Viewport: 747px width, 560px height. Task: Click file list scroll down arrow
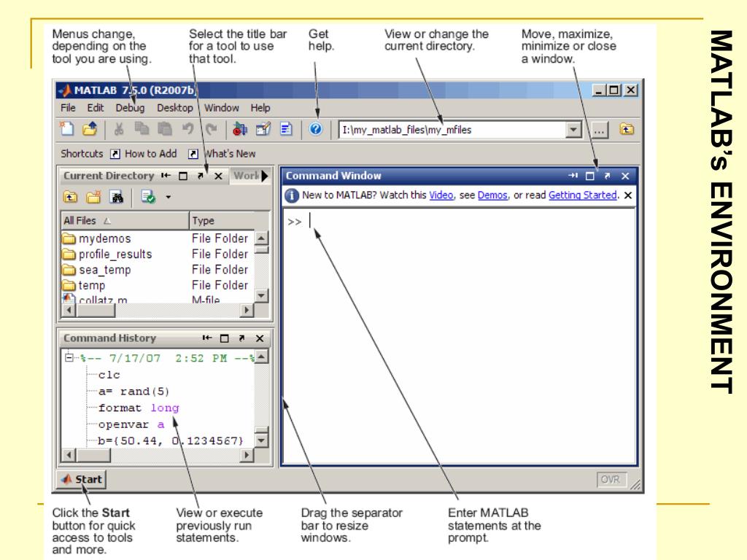(x=262, y=296)
